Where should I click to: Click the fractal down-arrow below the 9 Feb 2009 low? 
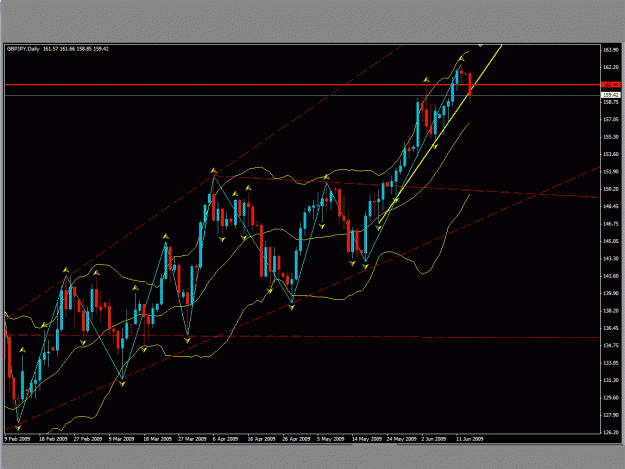coord(18,428)
